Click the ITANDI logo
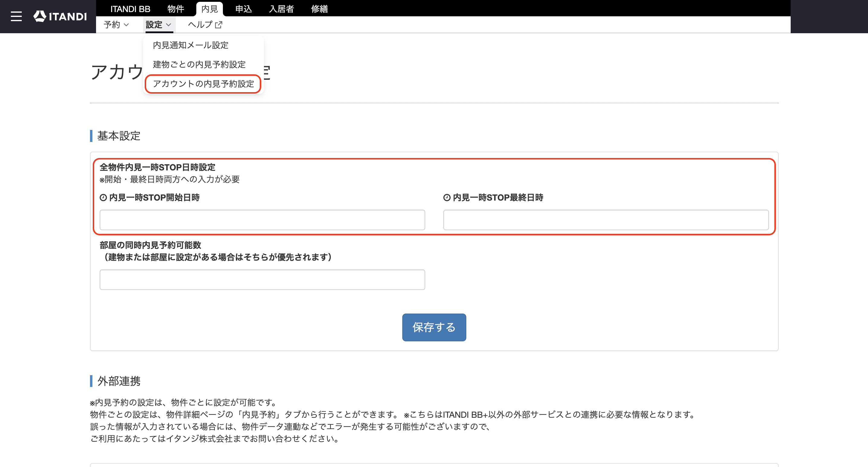868x467 pixels. tap(60, 16)
